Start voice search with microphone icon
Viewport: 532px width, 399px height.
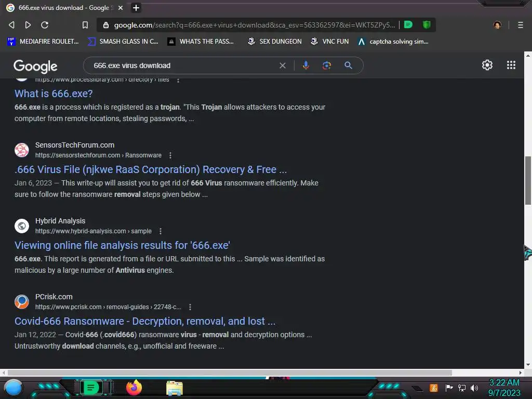[x=305, y=65]
